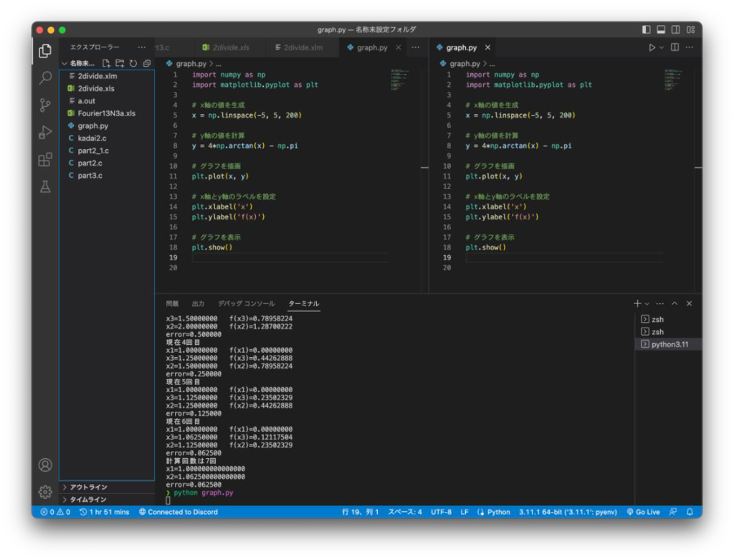The width and height of the screenshot is (734, 560).
Task: Click Go Live in the status bar
Action: coord(643,512)
